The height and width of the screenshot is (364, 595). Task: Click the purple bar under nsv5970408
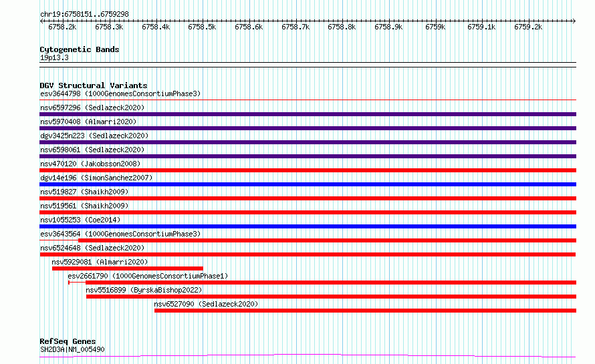308,128
